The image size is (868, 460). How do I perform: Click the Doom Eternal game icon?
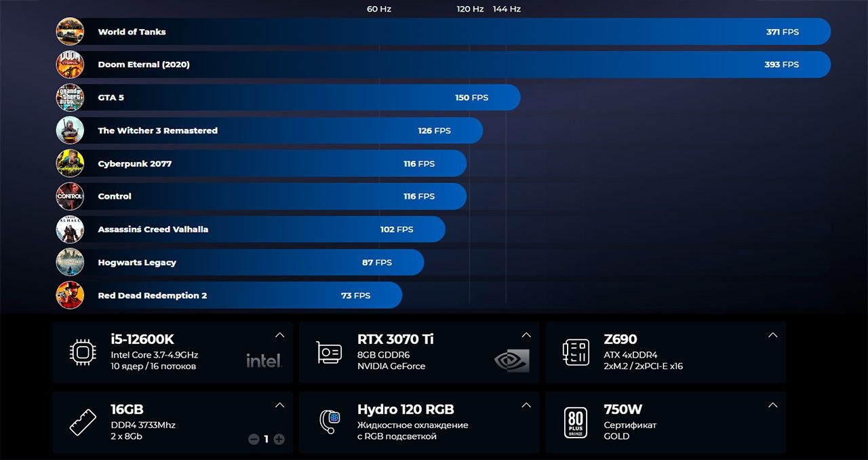click(x=70, y=64)
